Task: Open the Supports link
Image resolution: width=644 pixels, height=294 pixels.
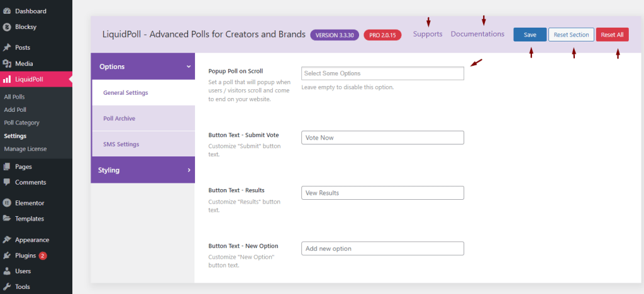Action: click(428, 34)
